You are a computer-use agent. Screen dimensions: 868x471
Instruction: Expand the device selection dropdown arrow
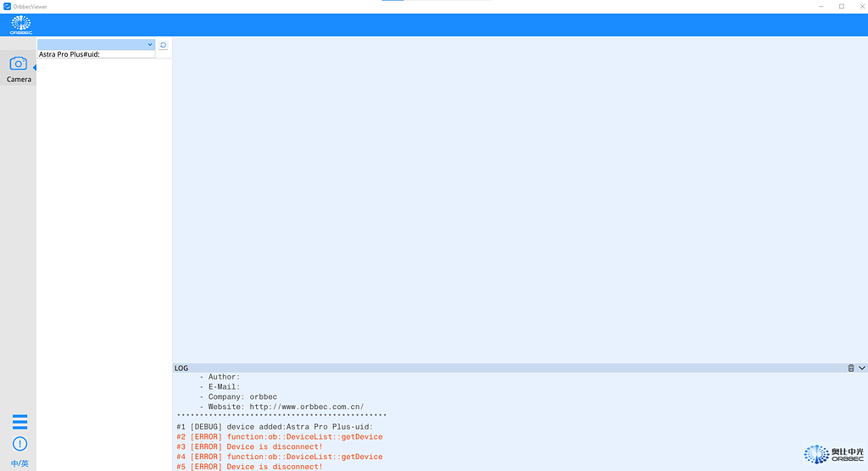point(150,44)
